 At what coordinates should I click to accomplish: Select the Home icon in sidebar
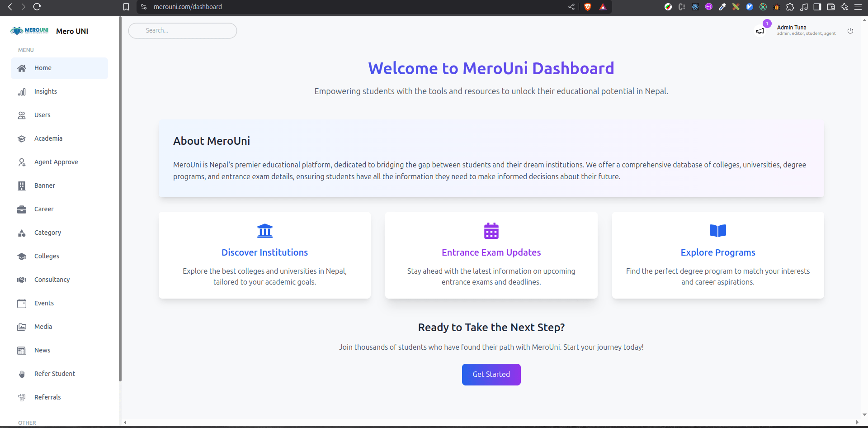click(21, 68)
